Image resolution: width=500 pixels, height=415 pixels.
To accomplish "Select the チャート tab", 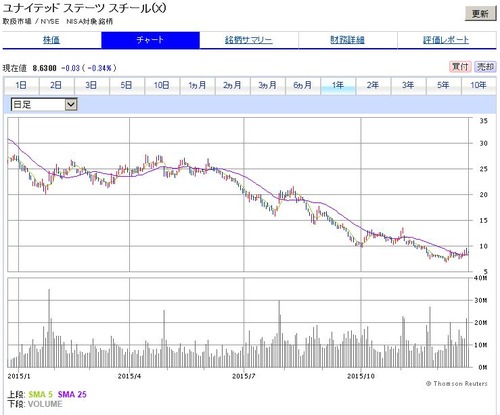I will (150, 40).
